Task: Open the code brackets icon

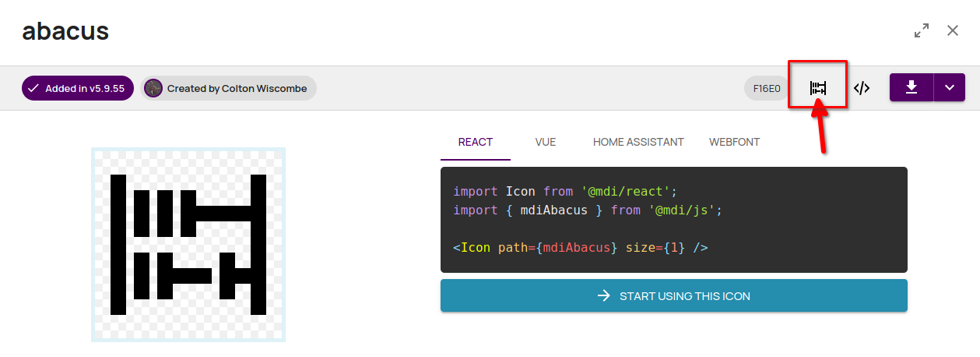Action: 861,88
